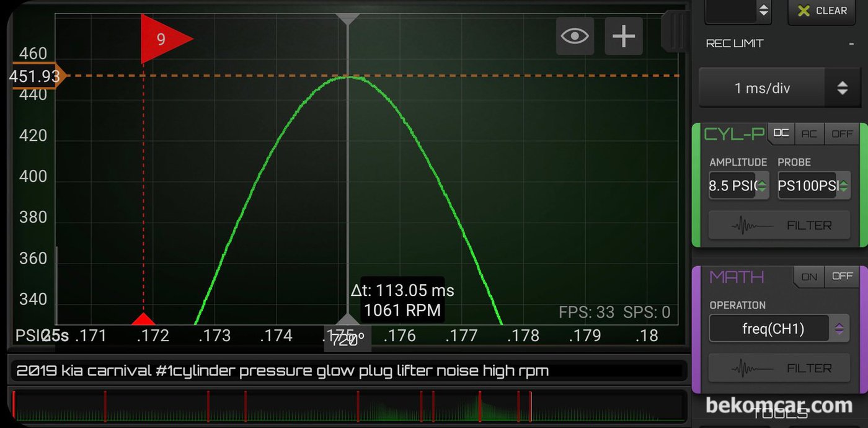
Task: Tap the PROBE label
Action: click(794, 162)
